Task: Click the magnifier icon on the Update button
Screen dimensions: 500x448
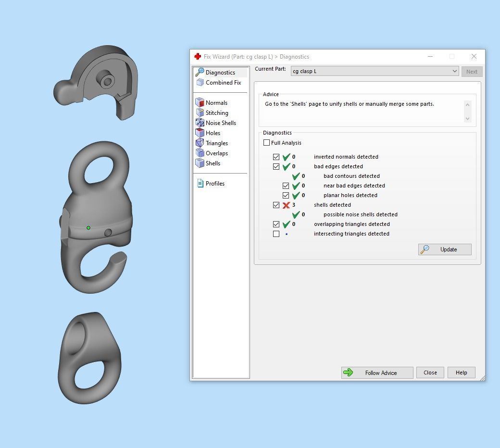Action: [425, 249]
